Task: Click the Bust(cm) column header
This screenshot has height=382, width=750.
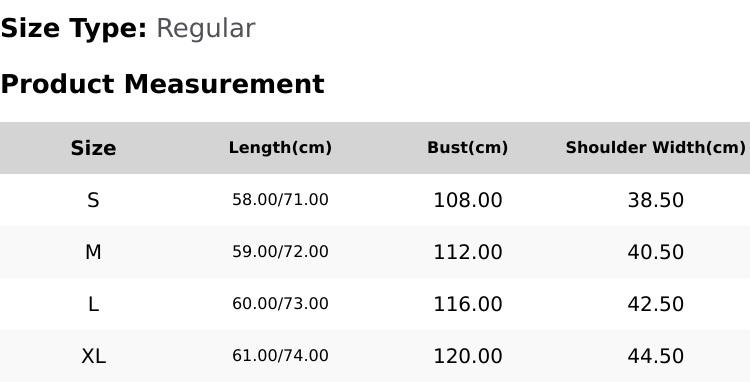Action: click(x=467, y=148)
